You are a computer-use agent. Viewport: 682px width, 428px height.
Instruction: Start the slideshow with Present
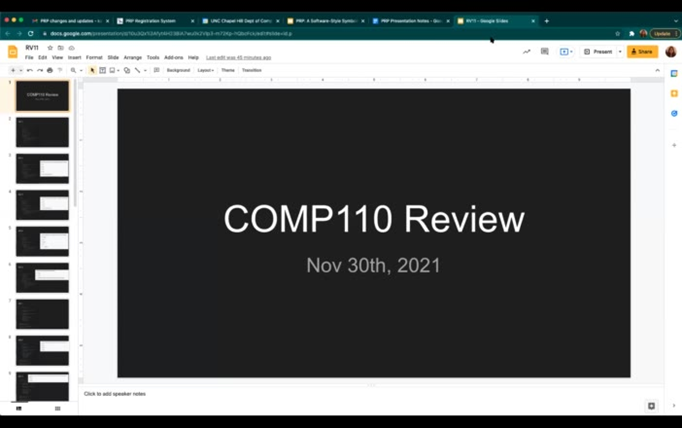[x=598, y=52]
